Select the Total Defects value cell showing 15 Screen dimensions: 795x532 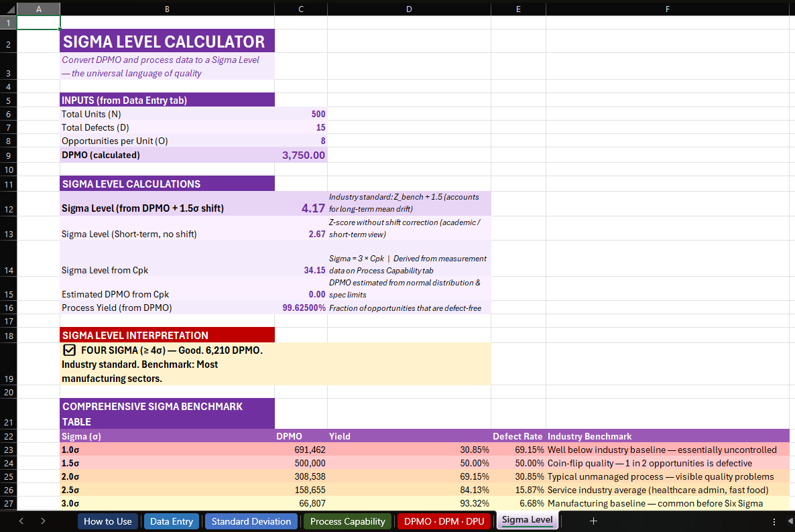tap(301, 127)
